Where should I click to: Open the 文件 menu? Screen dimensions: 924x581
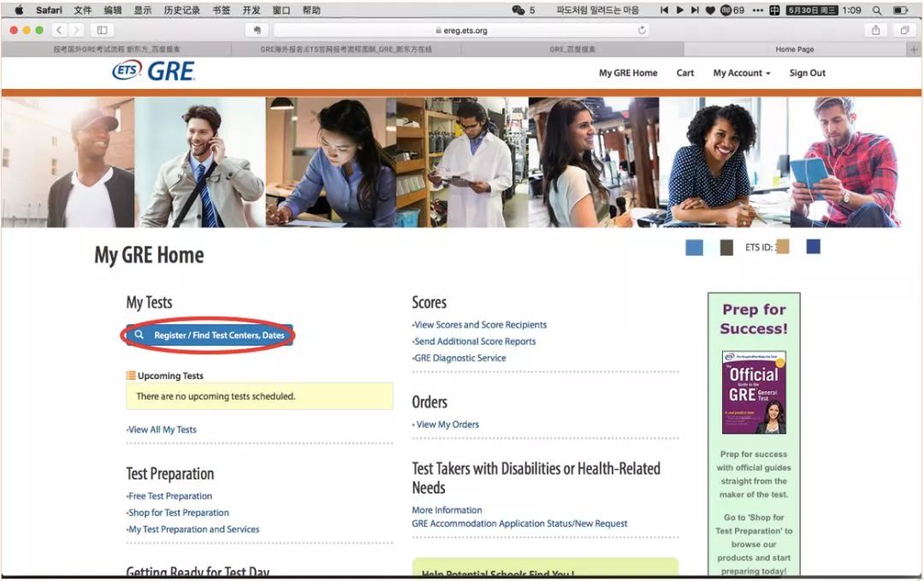point(82,10)
